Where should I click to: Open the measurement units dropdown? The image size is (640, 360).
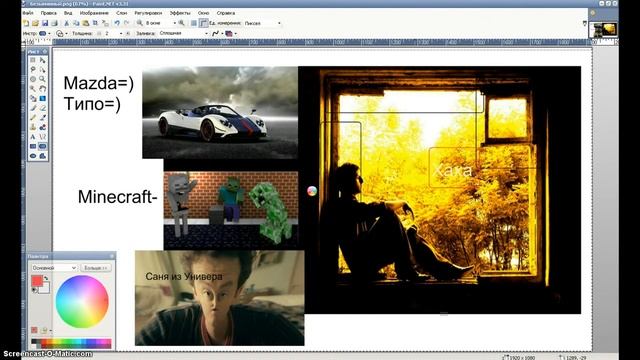point(280,23)
